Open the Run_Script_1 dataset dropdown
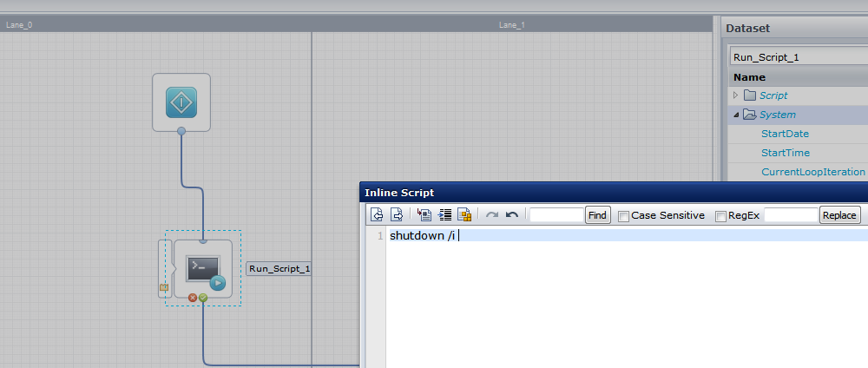The image size is (868, 368). [x=799, y=57]
